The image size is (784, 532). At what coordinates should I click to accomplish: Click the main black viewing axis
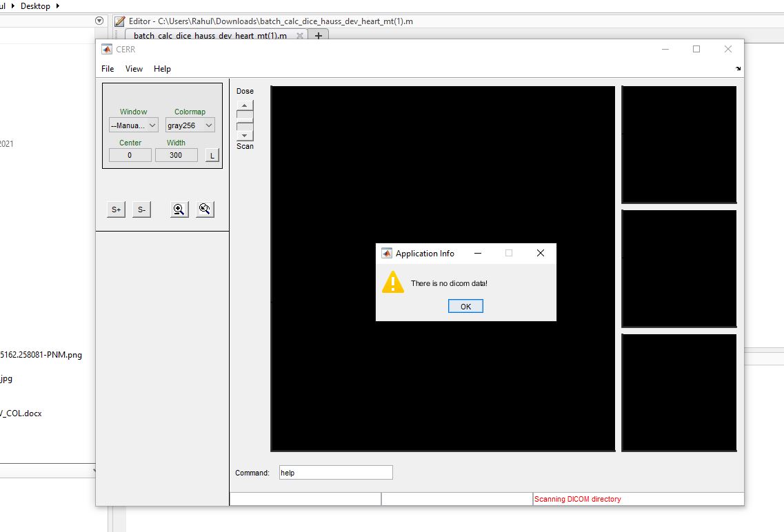(x=443, y=269)
